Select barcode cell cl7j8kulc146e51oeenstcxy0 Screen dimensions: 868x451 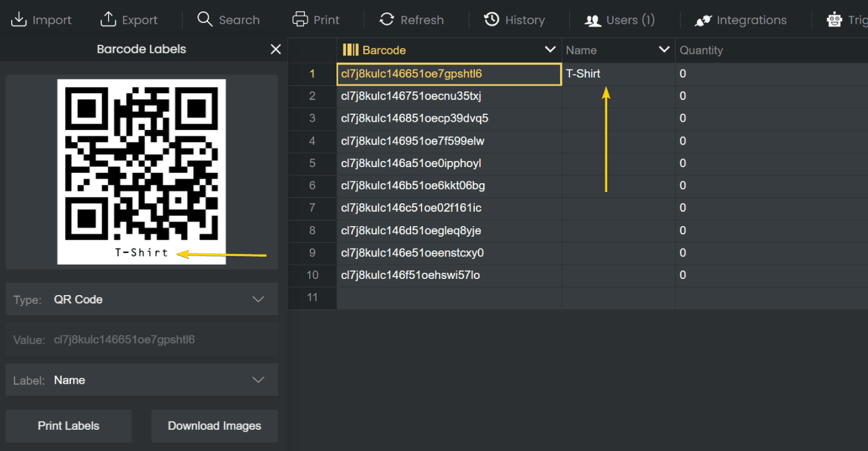pos(450,253)
